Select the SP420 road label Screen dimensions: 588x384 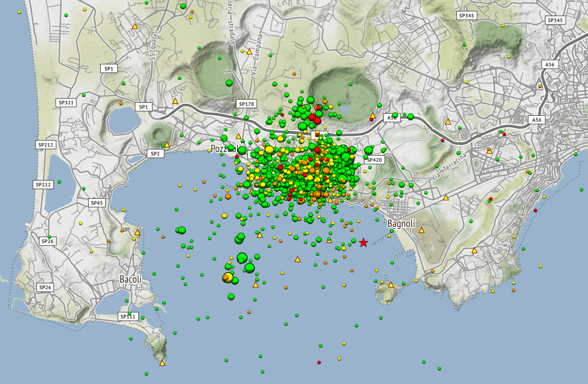(x=374, y=160)
